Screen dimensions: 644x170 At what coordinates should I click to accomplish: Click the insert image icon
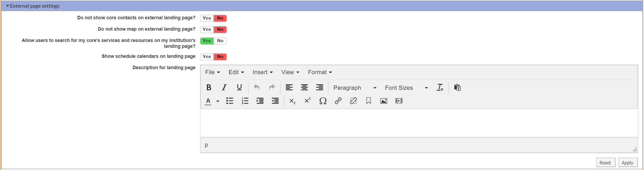[x=384, y=101]
